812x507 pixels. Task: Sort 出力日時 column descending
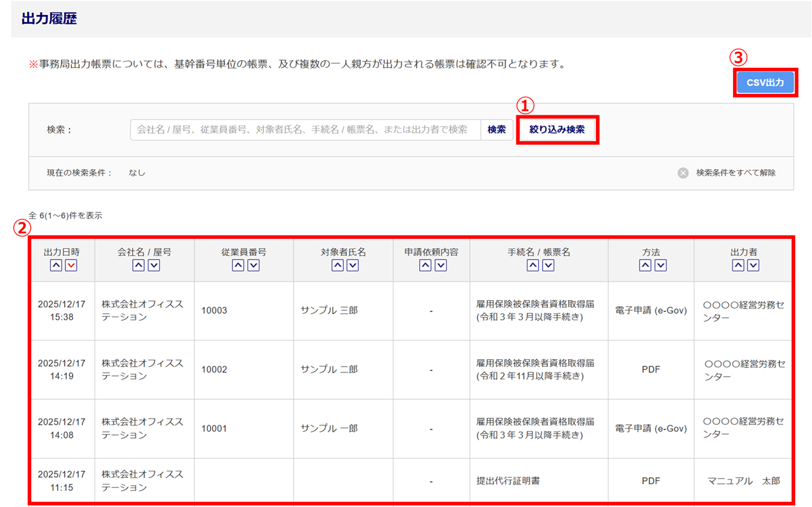click(71, 266)
